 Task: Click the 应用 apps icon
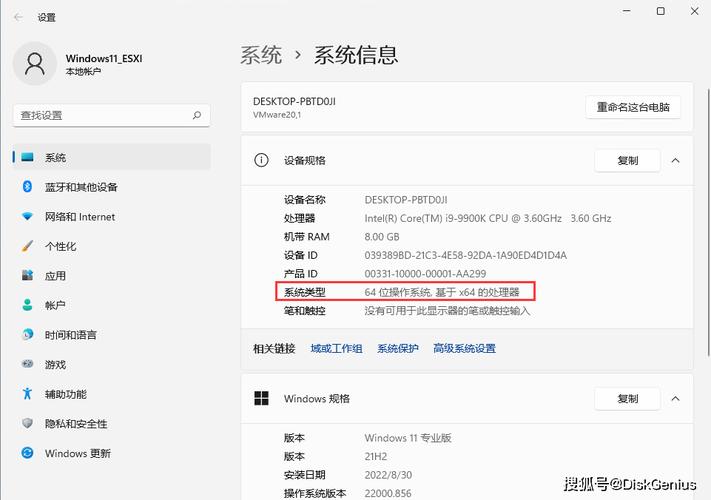click(x=27, y=275)
